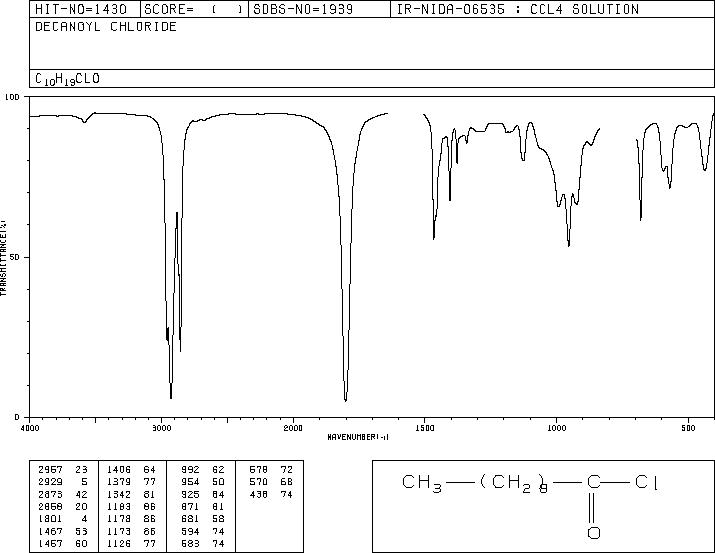
Task: Click the 1467 row with transmittance 53
Action: (62, 532)
